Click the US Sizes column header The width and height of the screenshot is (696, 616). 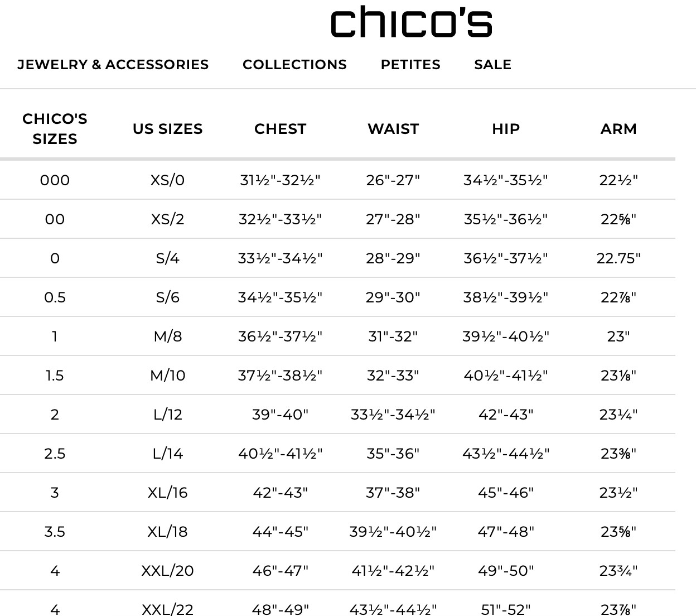click(x=167, y=129)
